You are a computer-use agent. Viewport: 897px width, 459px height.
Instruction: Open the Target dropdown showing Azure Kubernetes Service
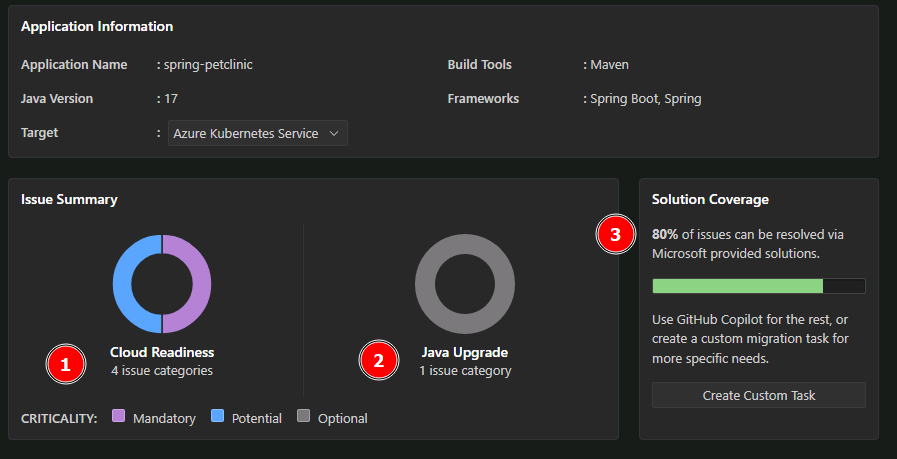pyautogui.click(x=257, y=133)
